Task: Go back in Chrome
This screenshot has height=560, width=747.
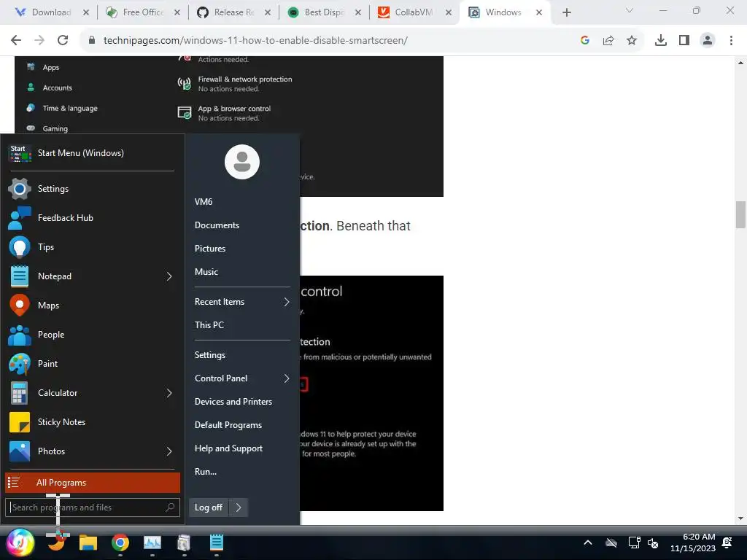Action: [16, 40]
